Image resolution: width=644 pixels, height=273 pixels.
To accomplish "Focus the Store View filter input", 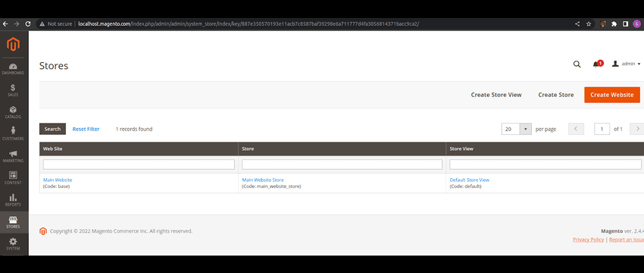I will pos(546,165).
